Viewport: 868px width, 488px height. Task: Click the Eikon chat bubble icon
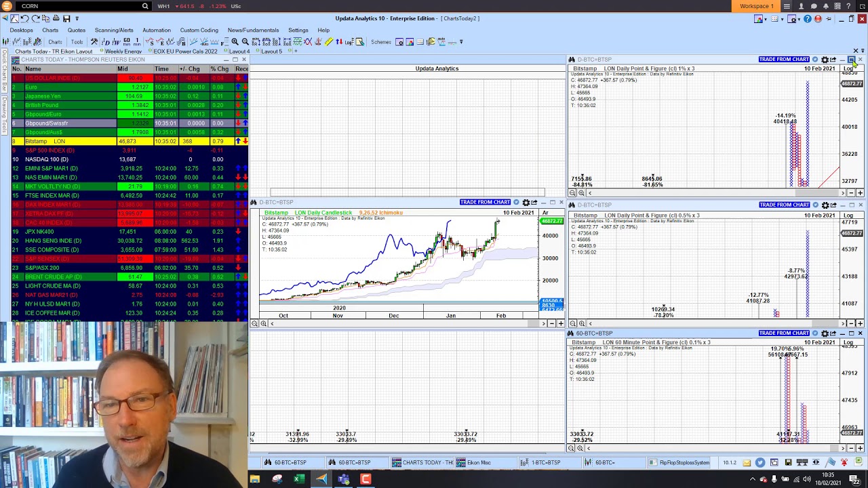(x=814, y=6)
